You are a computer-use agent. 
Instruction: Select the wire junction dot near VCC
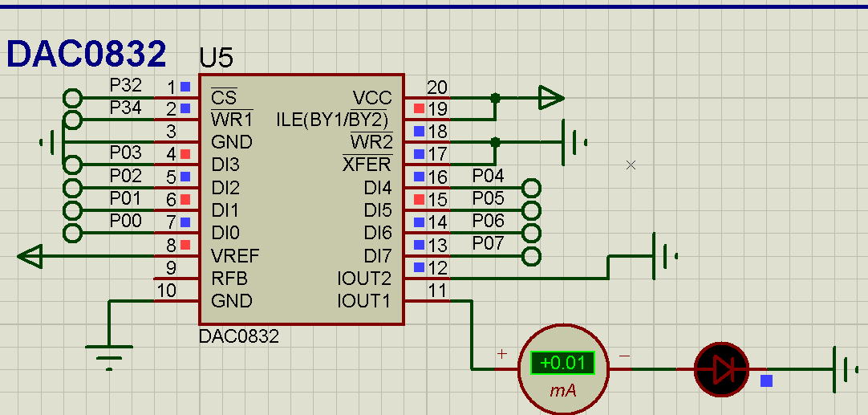[x=495, y=98]
